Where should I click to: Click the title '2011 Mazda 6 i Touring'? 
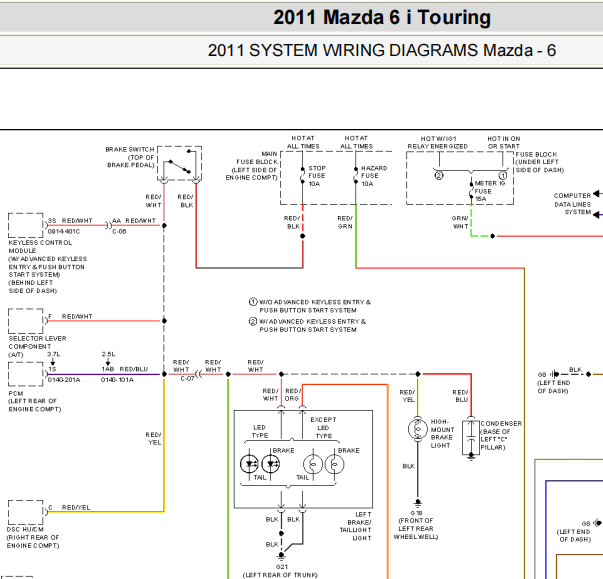(x=382, y=18)
